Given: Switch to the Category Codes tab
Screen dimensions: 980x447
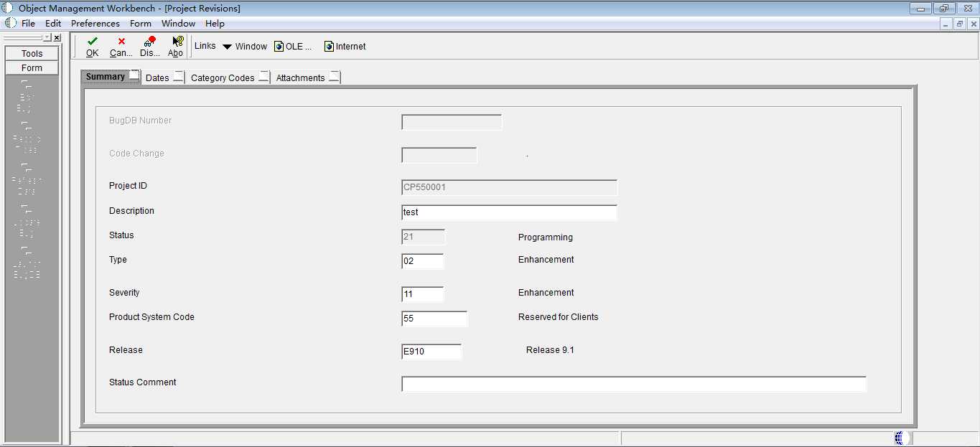Looking at the screenshot, I should click(228, 77).
